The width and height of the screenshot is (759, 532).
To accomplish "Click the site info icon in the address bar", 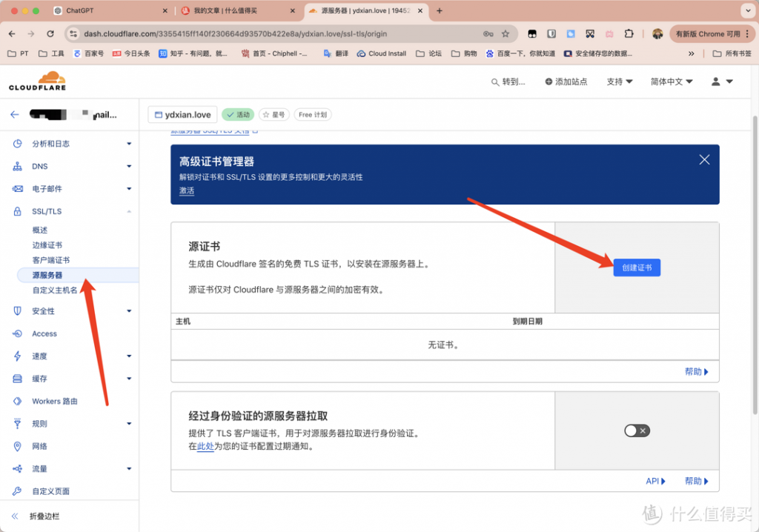I will (x=72, y=33).
